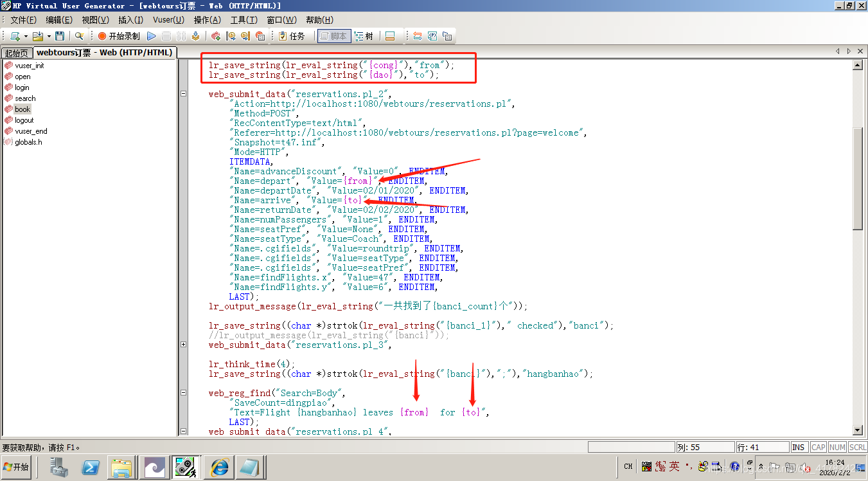Collapse the reservations.pl_4 block
Image resolution: width=868 pixels, height=481 pixels.
point(184,431)
